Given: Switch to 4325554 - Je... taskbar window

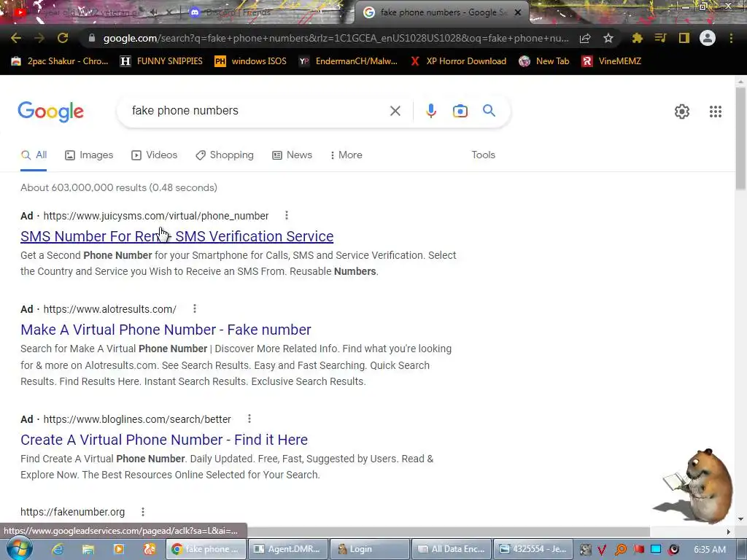Looking at the screenshot, I should coord(533,549).
